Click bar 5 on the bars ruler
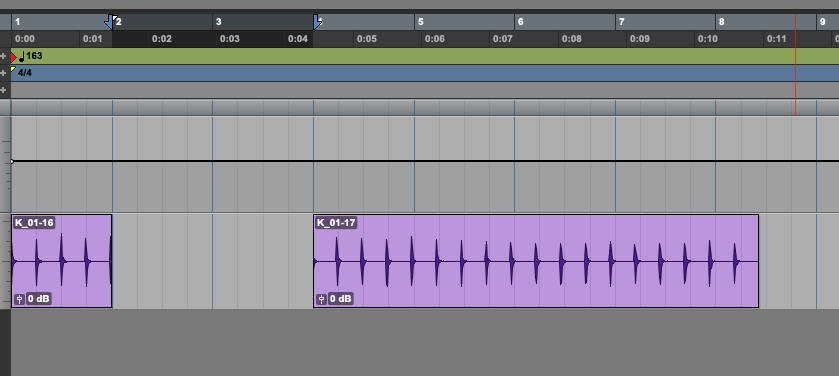Viewport: 839px width, 376px height. click(421, 22)
